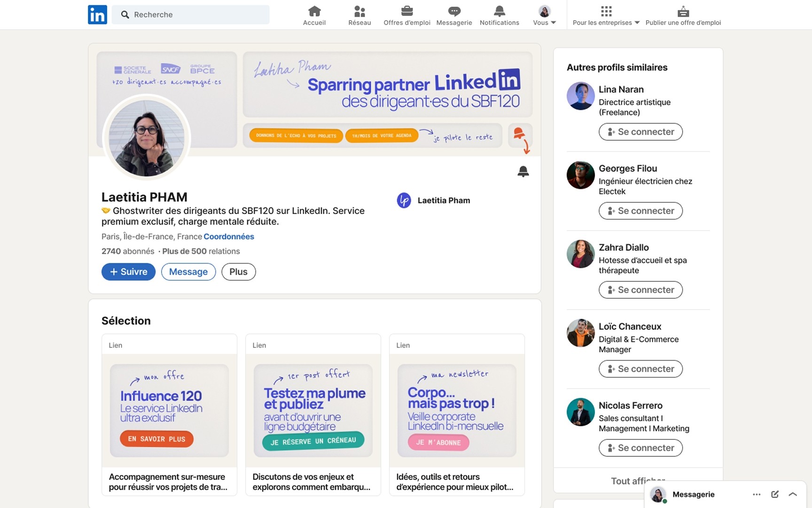Toggle profile notification bell icon
The height and width of the screenshot is (508, 812).
(523, 172)
